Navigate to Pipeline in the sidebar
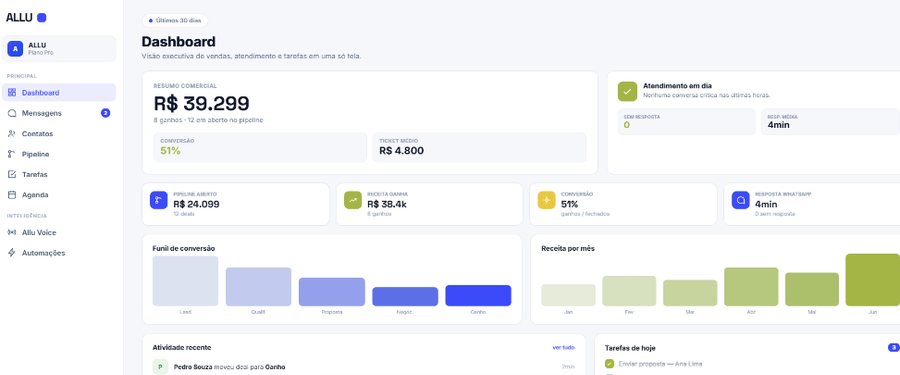 coord(59,154)
